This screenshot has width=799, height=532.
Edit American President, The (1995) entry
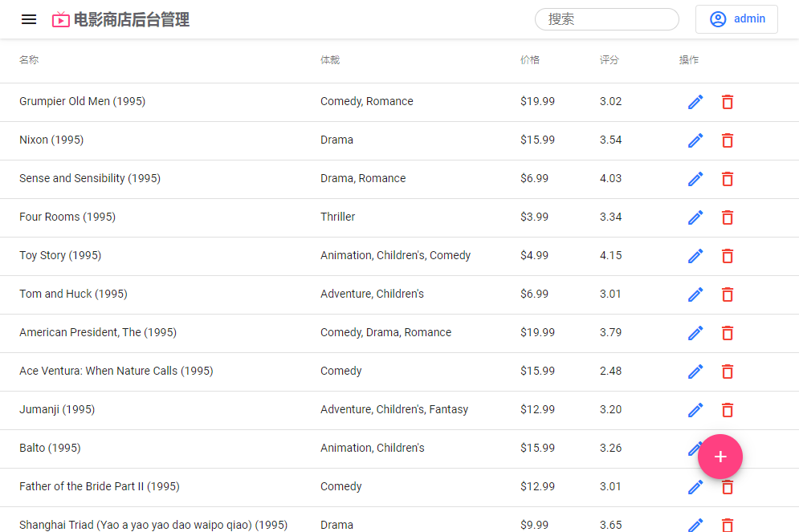(695, 333)
